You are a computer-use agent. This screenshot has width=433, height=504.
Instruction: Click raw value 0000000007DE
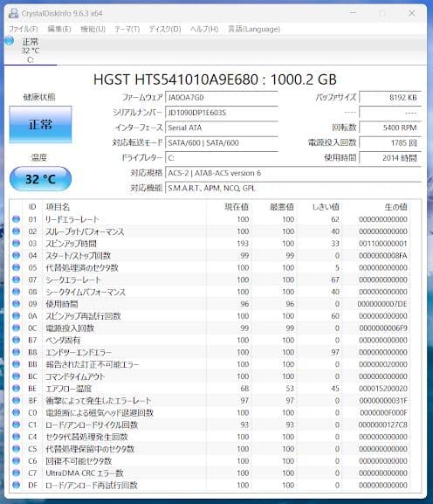pyautogui.click(x=382, y=304)
